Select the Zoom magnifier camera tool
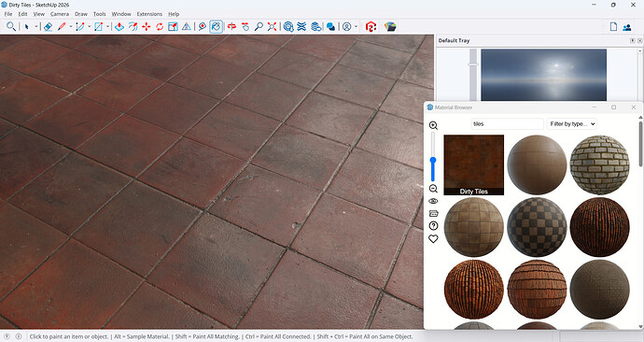This screenshot has width=644, height=342. tap(259, 27)
